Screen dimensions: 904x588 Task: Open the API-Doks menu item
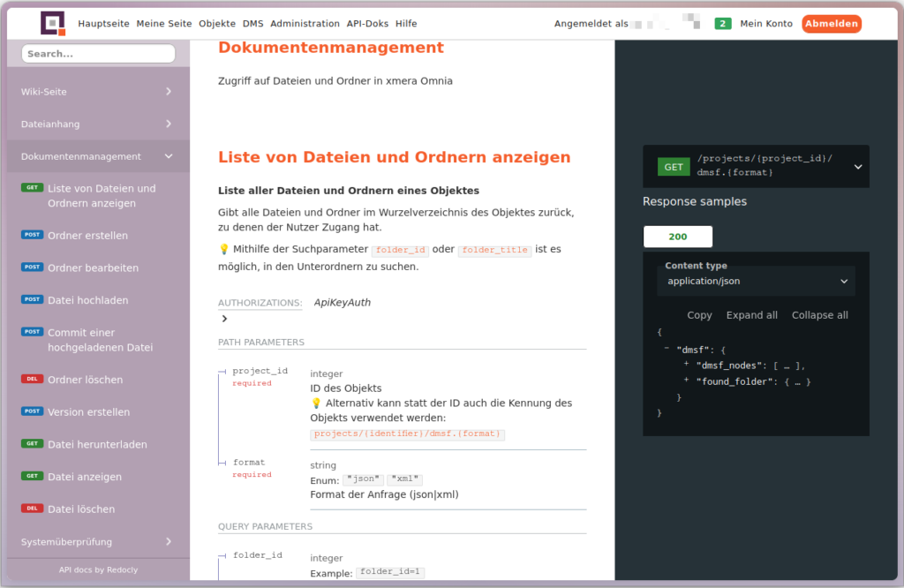[x=369, y=24]
